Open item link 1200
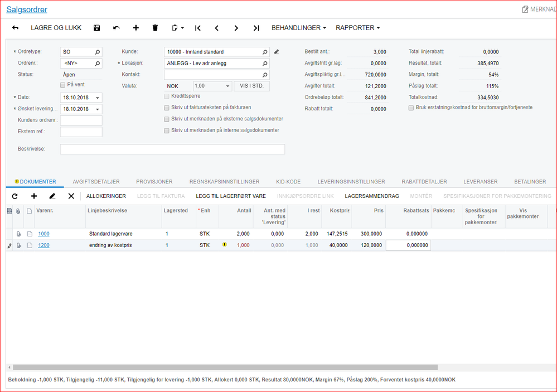557x392 pixels. [x=43, y=245]
